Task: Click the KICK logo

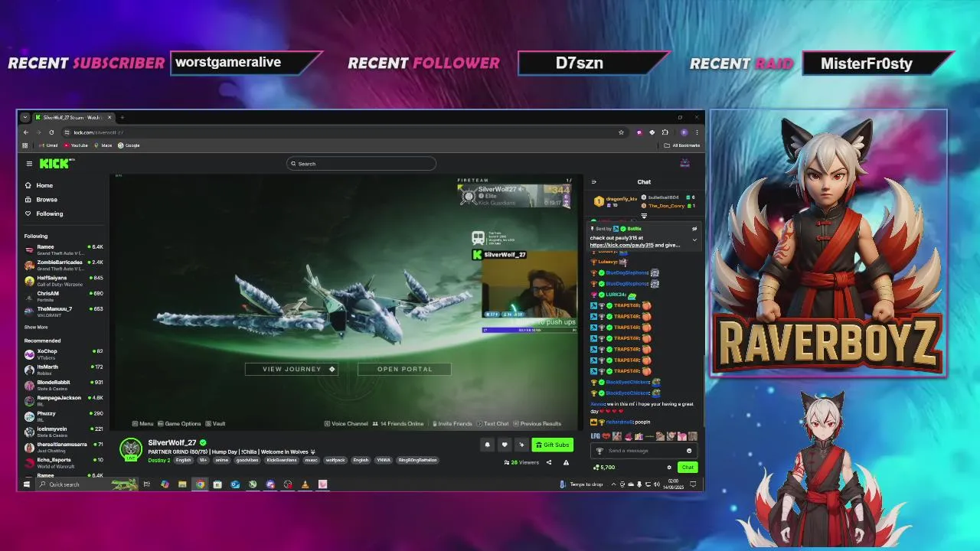Action: [x=56, y=163]
